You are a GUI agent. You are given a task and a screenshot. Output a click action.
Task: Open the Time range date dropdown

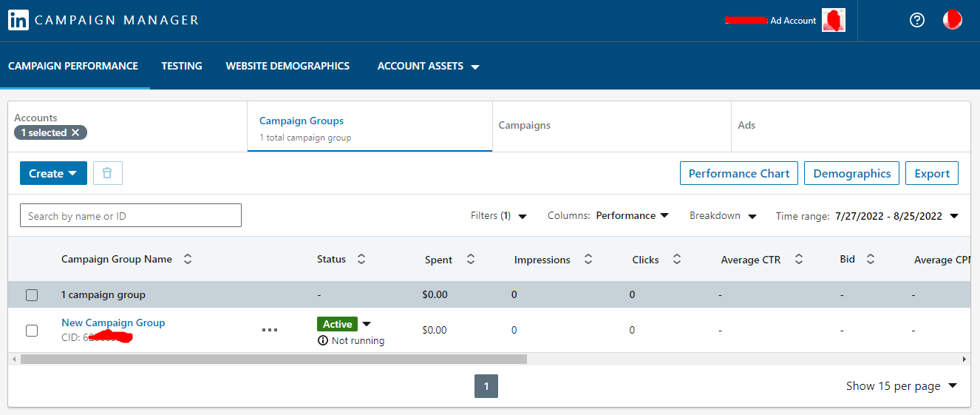point(867,216)
